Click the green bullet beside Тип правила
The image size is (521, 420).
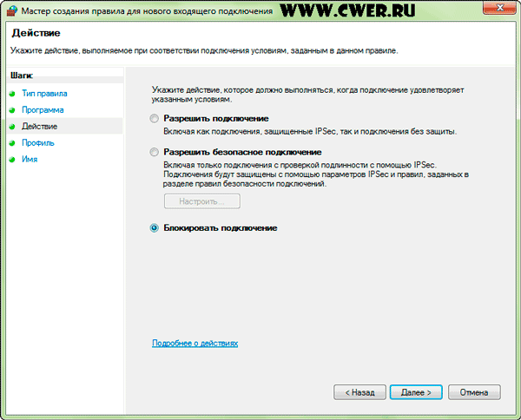coord(13,94)
